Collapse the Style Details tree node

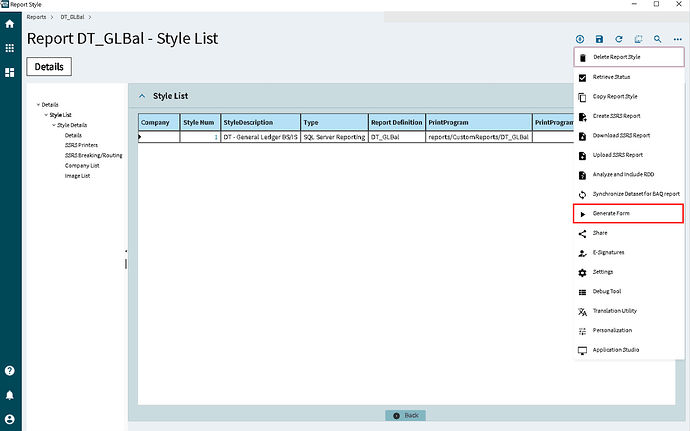point(54,125)
